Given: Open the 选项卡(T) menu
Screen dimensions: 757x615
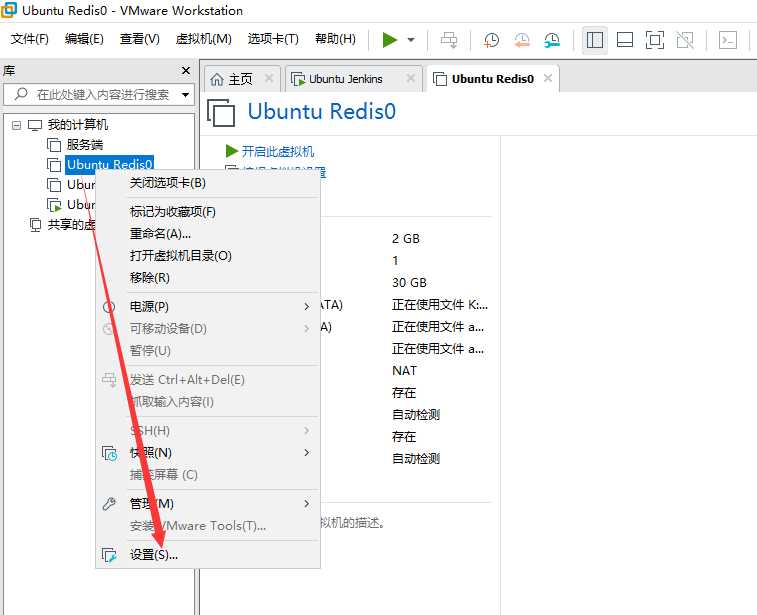Looking at the screenshot, I should 273,39.
